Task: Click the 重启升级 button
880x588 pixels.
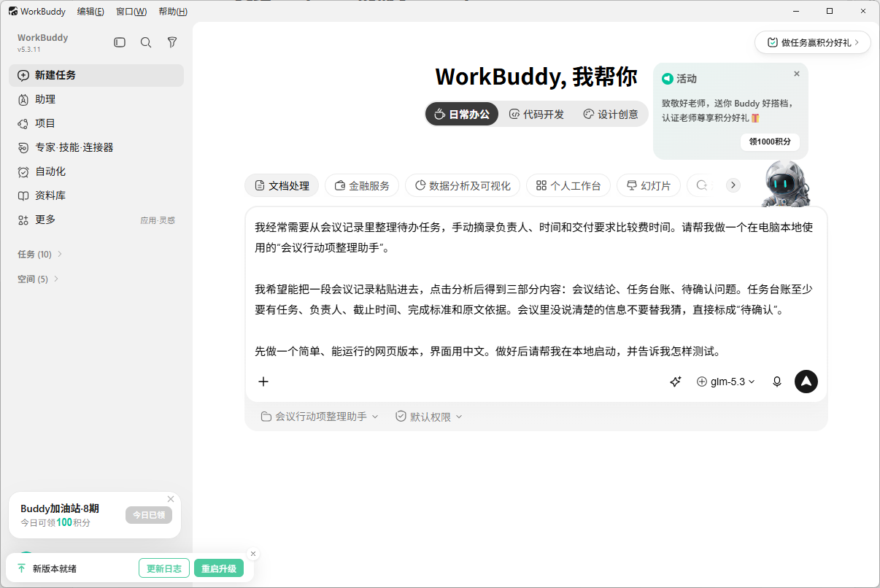Action: [x=219, y=568]
